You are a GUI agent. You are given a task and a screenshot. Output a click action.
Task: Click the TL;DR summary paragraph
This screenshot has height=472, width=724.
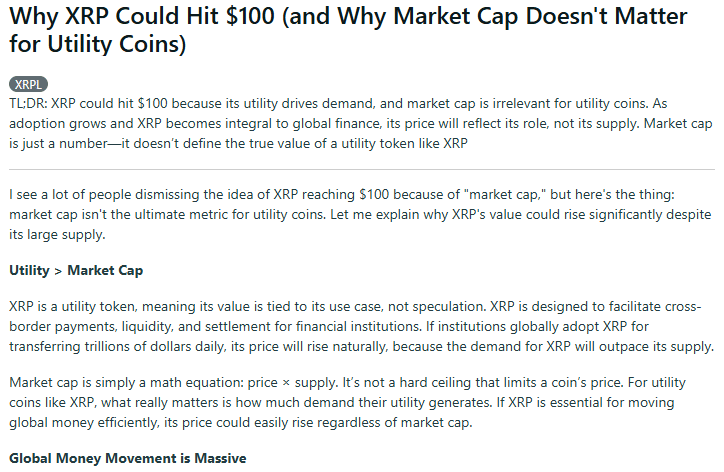tap(361, 123)
